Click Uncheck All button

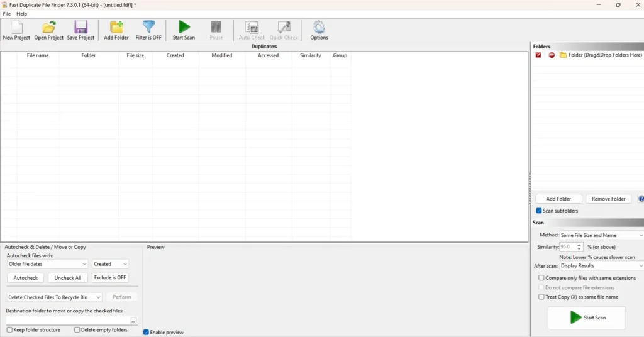click(68, 278)
